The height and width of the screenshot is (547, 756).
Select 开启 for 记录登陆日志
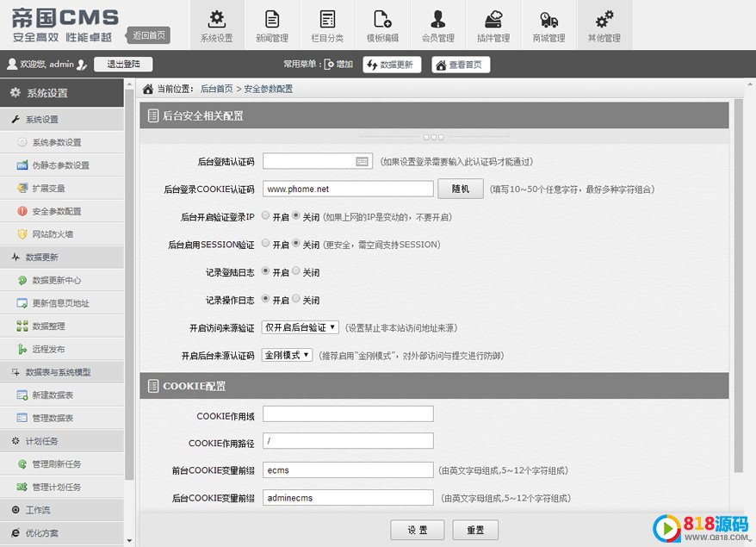(x=266, y=271)
